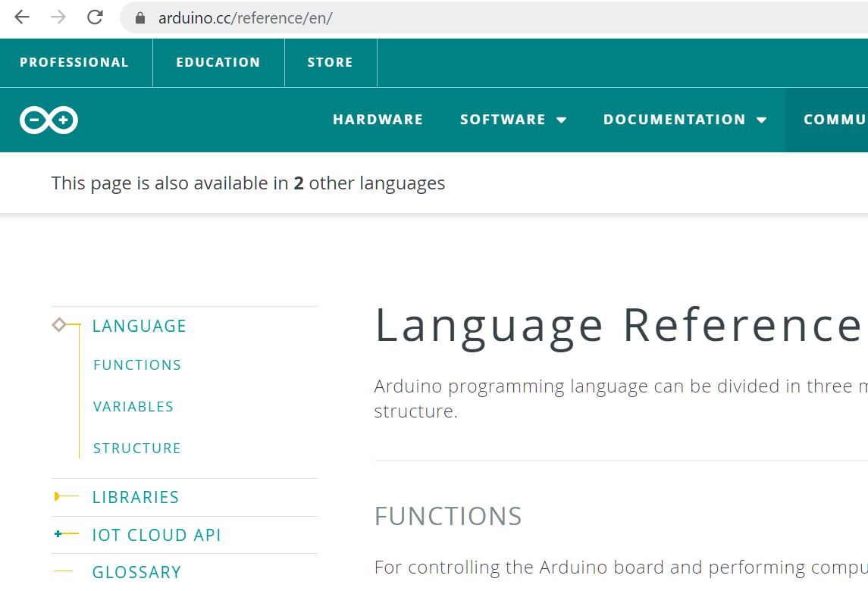Expand the IoT Cloud API plus marker
Screen dimensions: 868x591
58,534
